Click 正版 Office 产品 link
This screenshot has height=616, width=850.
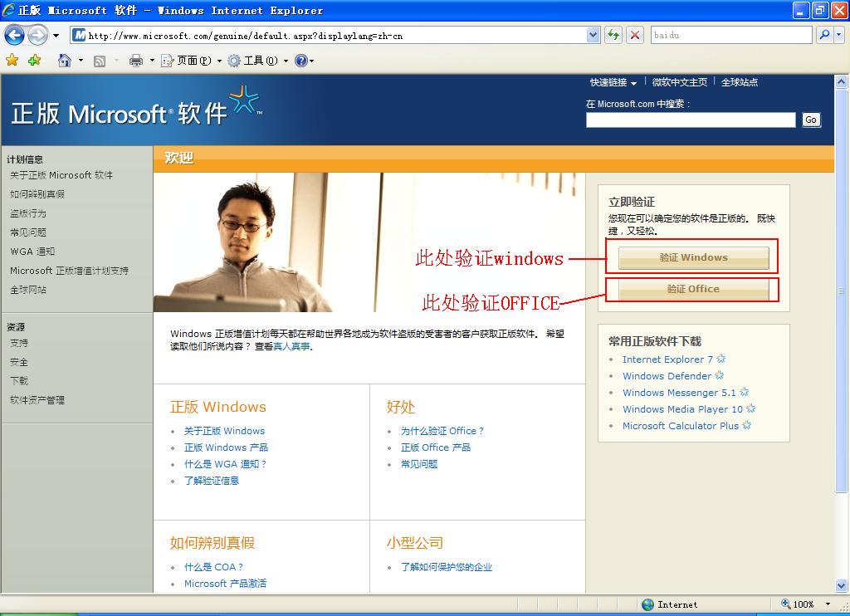coord(436,447)
